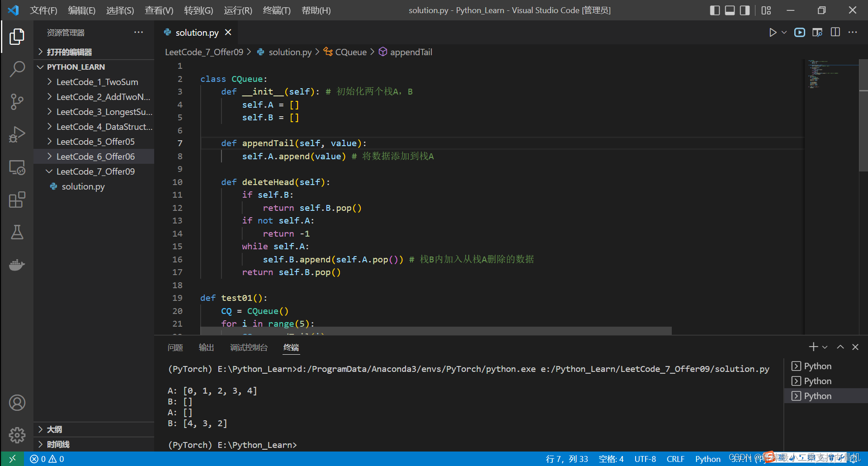Screen dimensions: 868x466
Task: Toggle bottom panel visibility
Action: coord(730,10)
